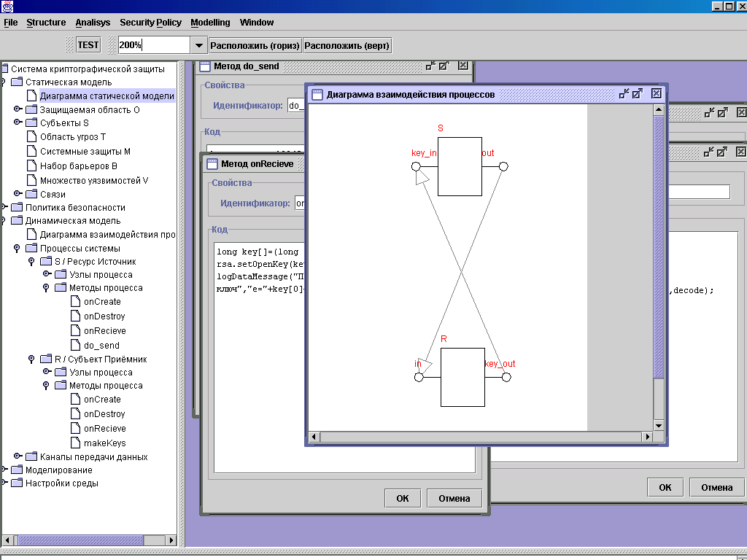
Task: Click the diagram scroll down arrow
Action: pyautogui.click(x=659, y=425)
